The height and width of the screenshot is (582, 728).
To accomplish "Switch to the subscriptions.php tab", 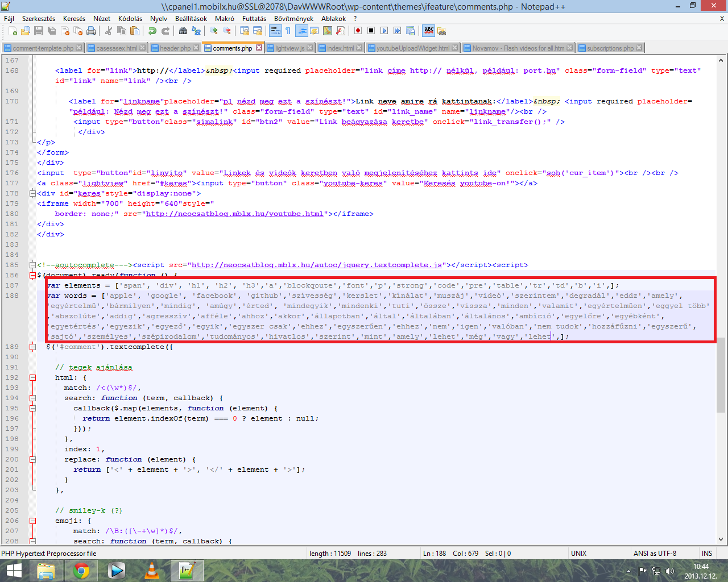I will pyautogui.click(x=610, y=48).
